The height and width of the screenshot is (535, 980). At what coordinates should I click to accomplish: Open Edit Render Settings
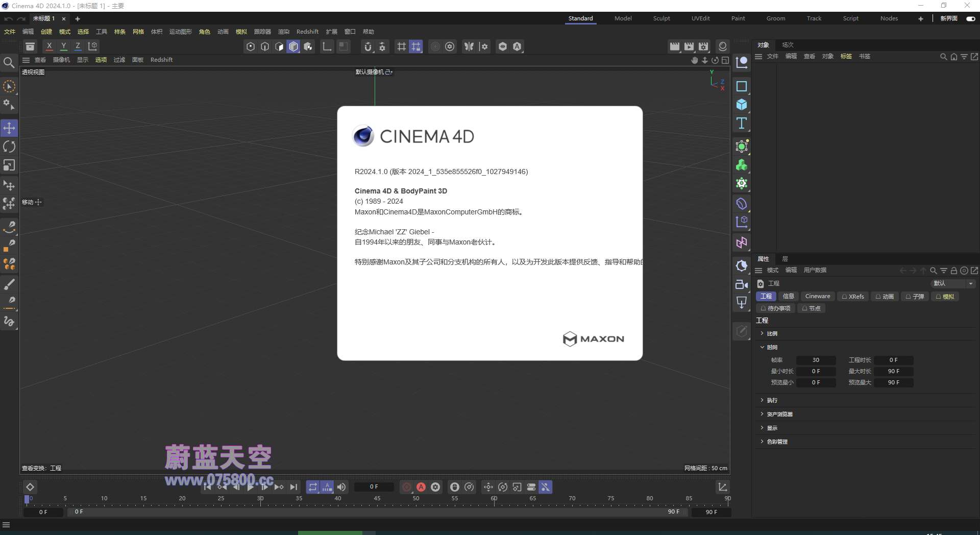tap(703, 46)
